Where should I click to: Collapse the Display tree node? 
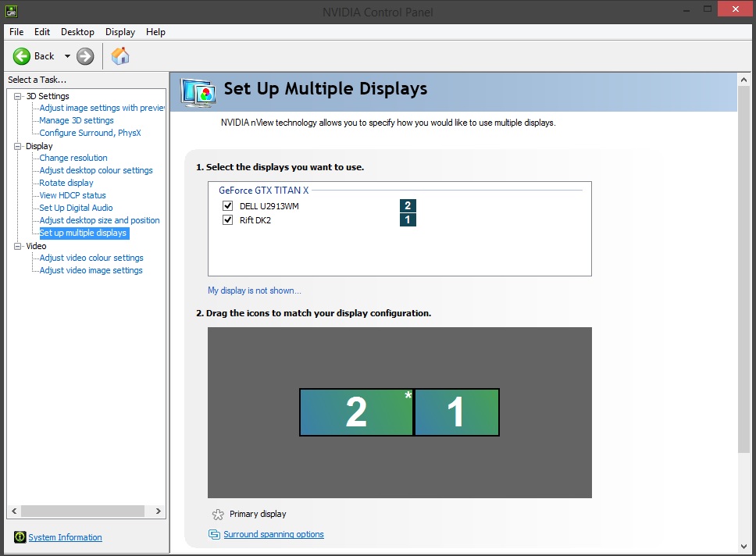coord(18,146)
